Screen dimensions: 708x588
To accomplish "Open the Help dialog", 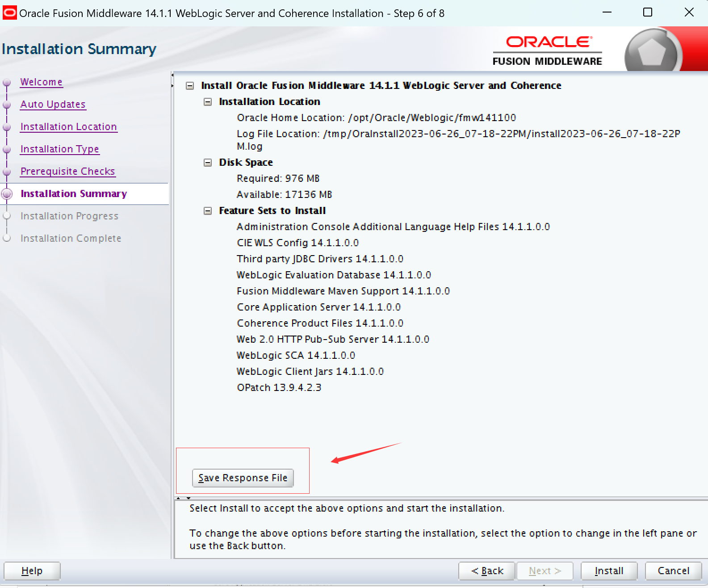I will pos(32,571).
